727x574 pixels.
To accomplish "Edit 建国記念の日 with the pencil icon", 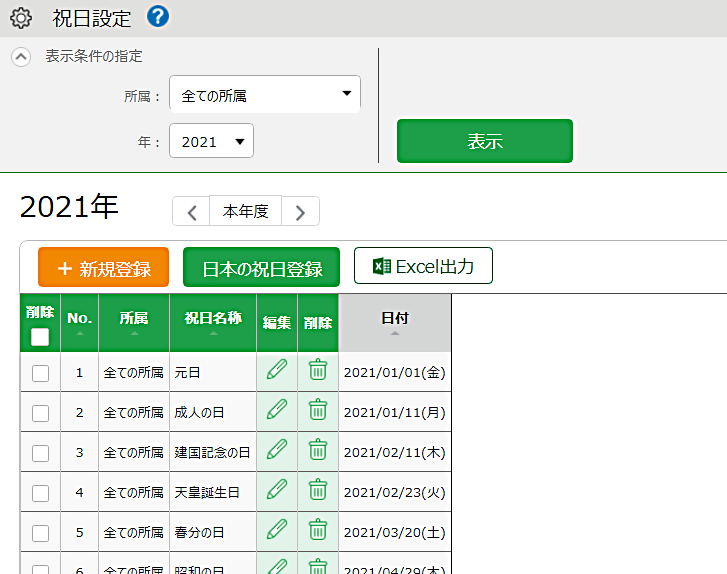I will (277, 449).
